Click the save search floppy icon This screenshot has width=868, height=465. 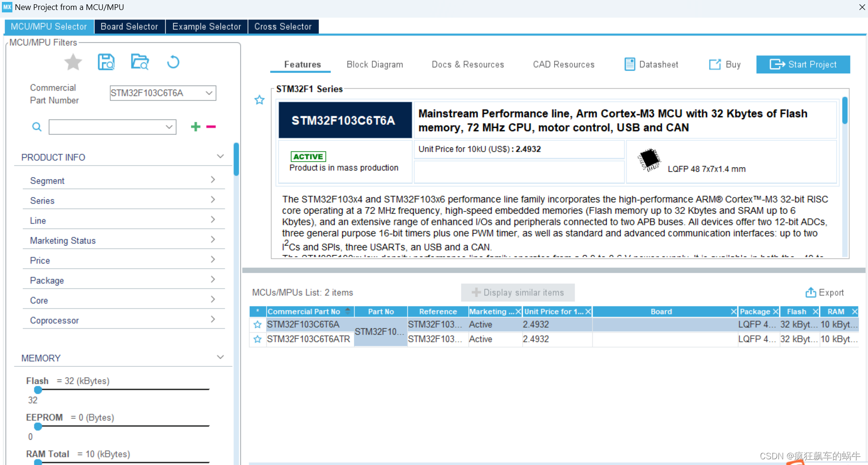tap(106, 62)
